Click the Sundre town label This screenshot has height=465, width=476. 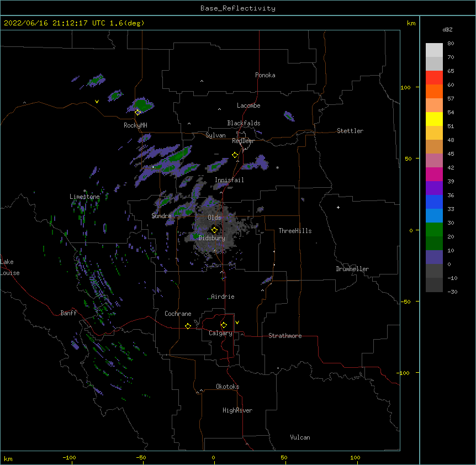tap(161, 216)
